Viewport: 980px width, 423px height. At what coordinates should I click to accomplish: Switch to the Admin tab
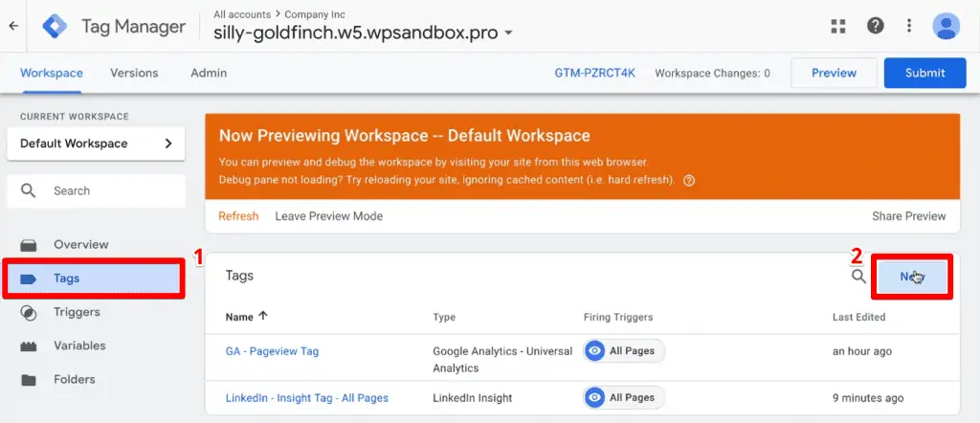coord(209,73)
